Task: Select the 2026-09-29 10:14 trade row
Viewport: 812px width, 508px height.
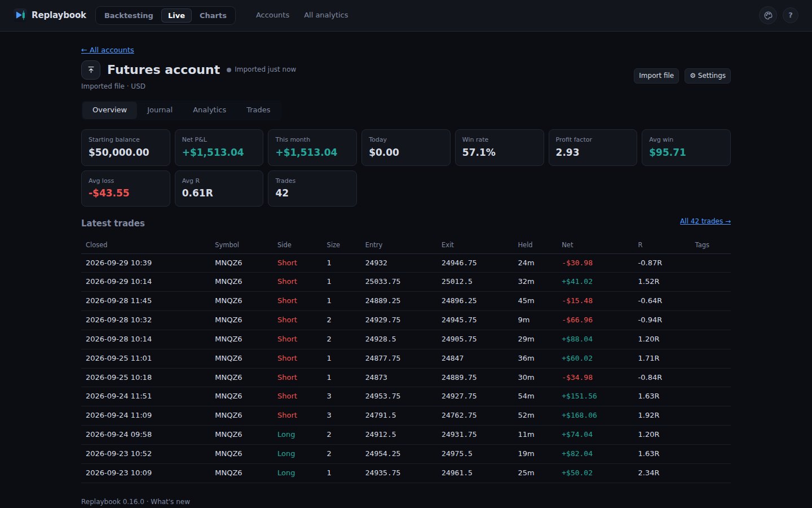Action: point(406,282)
